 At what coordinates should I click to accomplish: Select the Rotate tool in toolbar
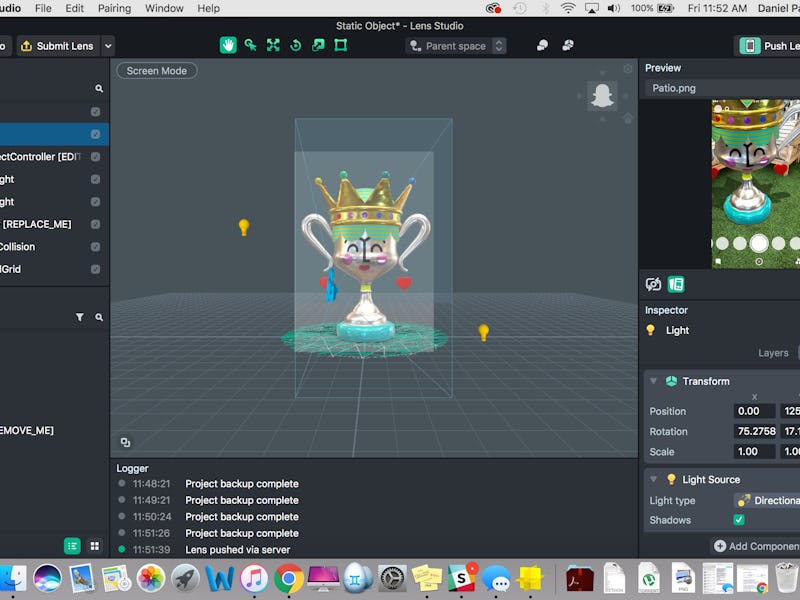(295, 45)
